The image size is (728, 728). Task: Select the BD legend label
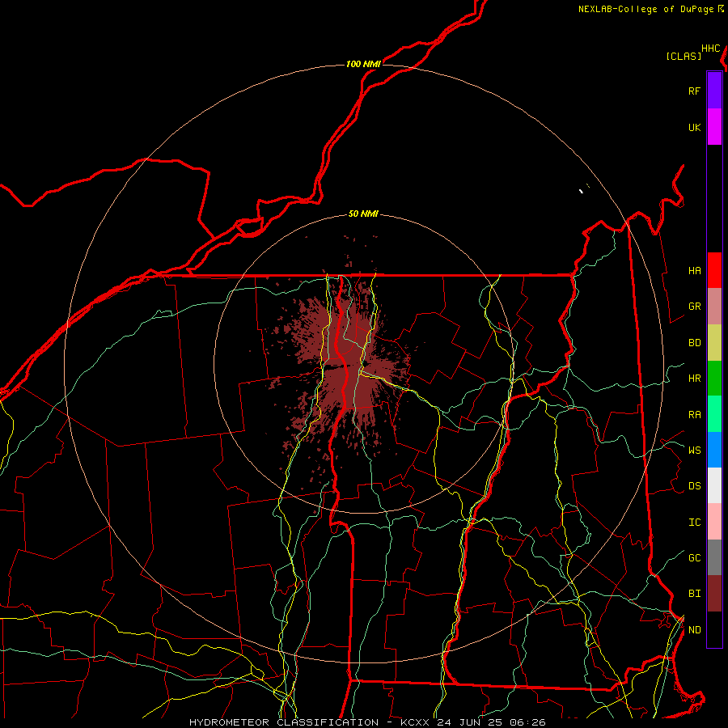[694, 343]
